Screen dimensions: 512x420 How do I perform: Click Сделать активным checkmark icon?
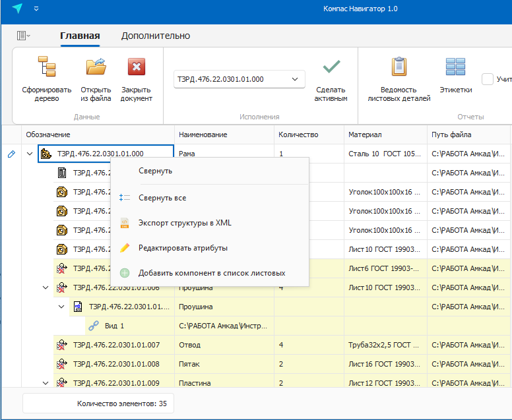pyautogui.click(x=331, y=67)
